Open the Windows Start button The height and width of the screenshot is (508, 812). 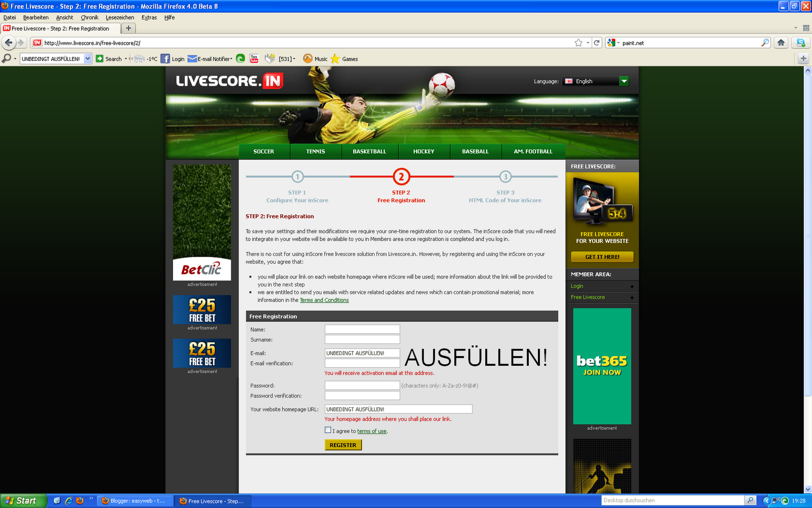coord(23,501)
